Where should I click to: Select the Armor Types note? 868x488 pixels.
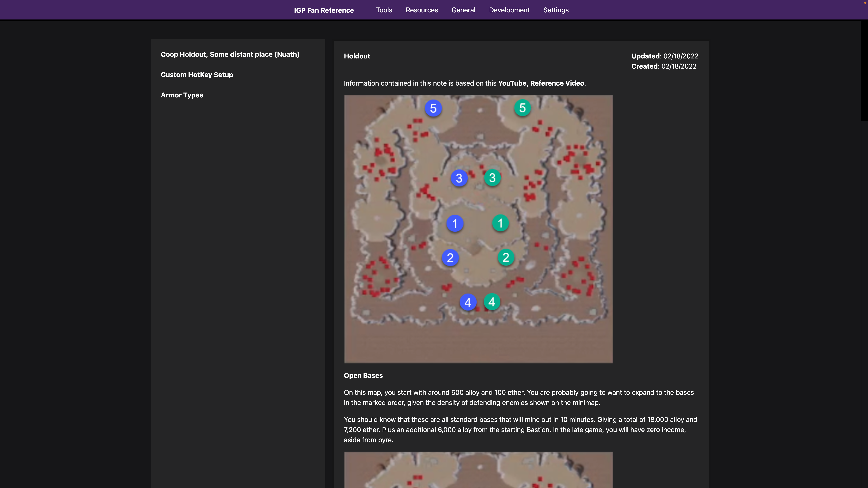(182, 95)
